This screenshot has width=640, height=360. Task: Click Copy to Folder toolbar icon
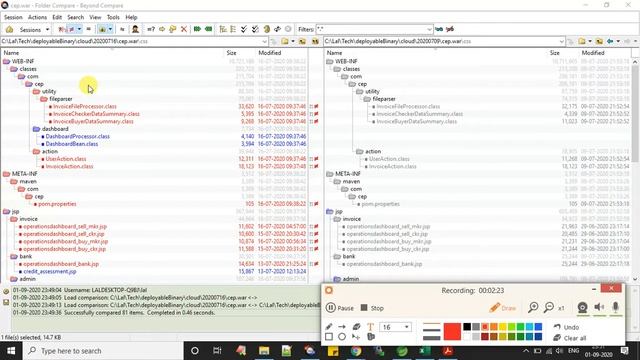click(173, 29)
